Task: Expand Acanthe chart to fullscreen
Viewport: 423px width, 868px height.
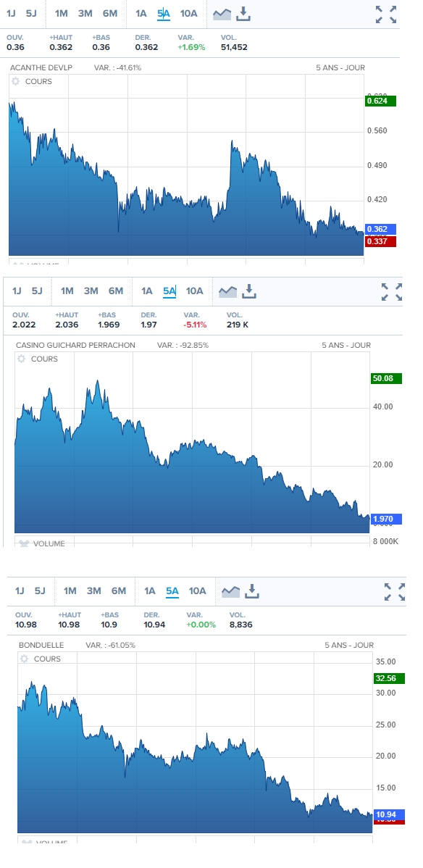Action: [x=386, y=14]
